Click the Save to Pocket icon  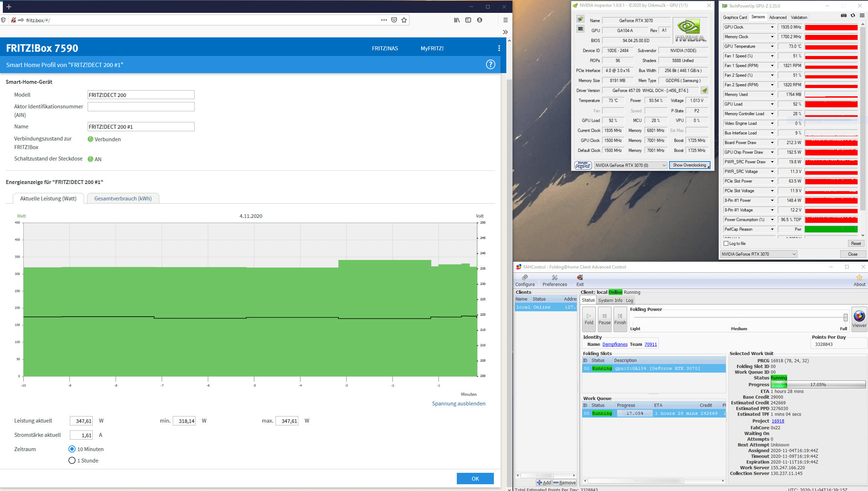(x=394, y=20)
